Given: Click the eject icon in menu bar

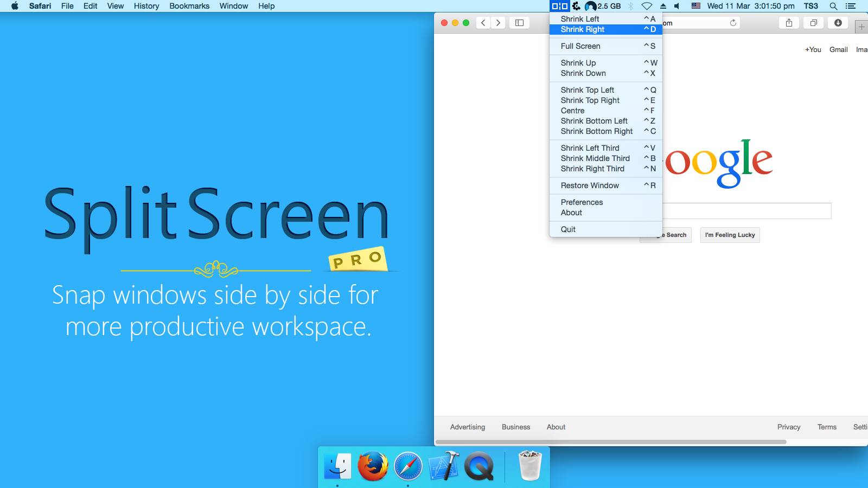Looking at the screenshot, I should click(x=663, y=6).
